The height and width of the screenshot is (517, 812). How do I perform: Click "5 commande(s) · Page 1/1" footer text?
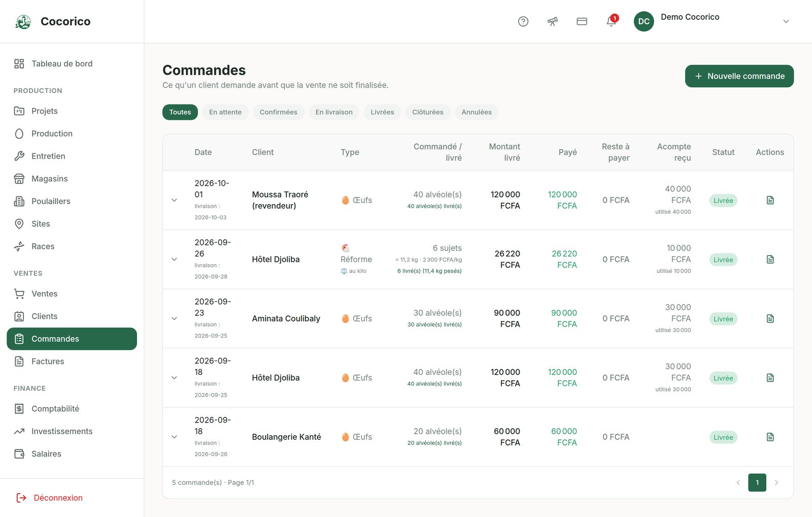[x=213, y=482]
